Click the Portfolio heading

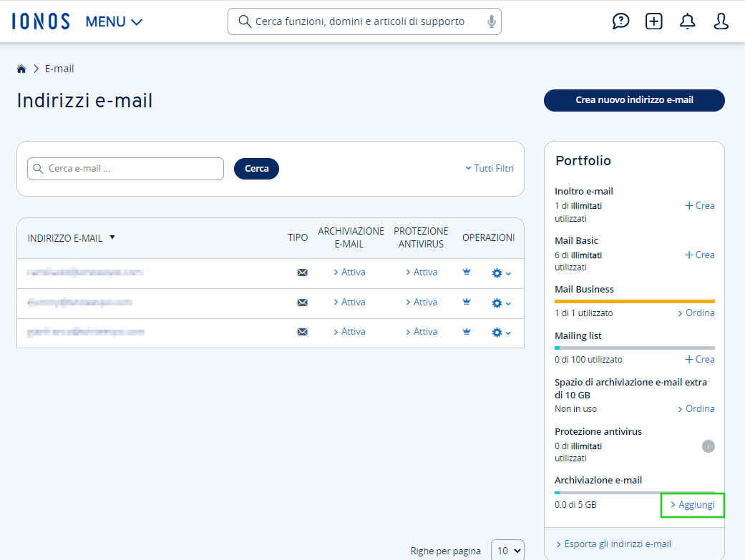583,160
